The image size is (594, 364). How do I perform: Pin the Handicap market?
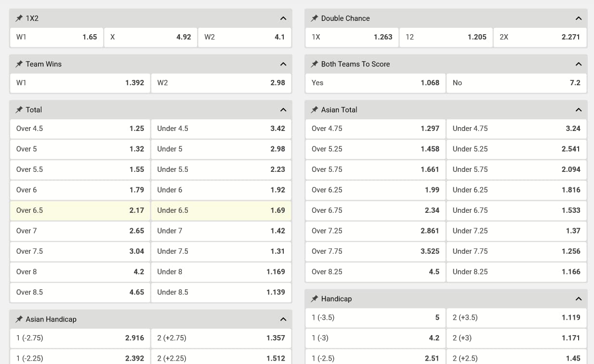(315, 299)
